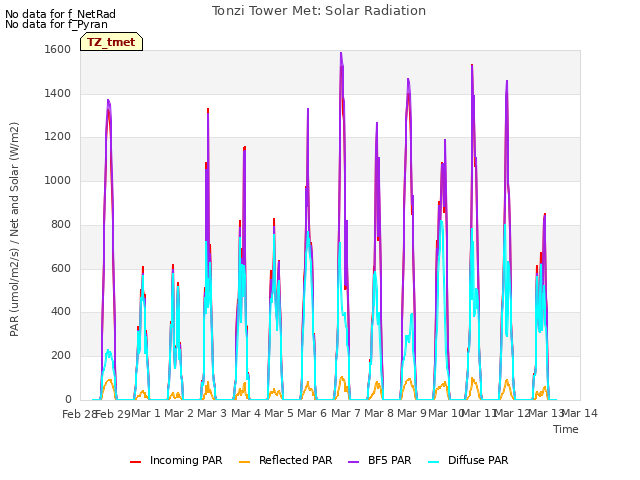This screenshot has width=640, height=480.
Task: Click the Mar 5 x-axis date label
Action: point(279,413)
